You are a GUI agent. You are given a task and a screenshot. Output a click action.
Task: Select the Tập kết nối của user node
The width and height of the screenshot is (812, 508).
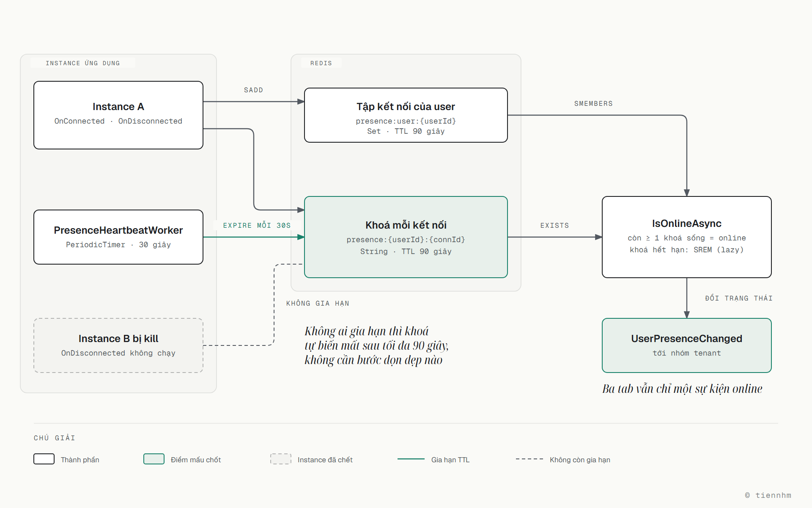click(x=406, y=115)
